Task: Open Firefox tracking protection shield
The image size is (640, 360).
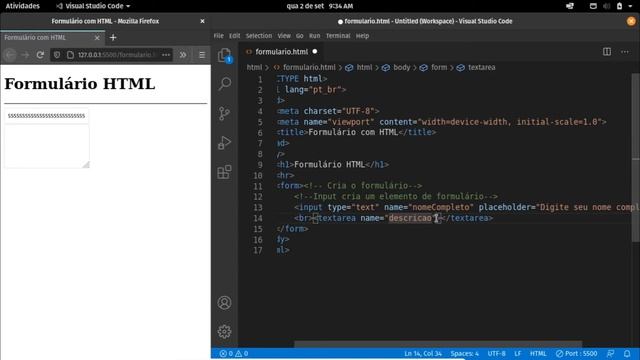Action: coord(57,55)
